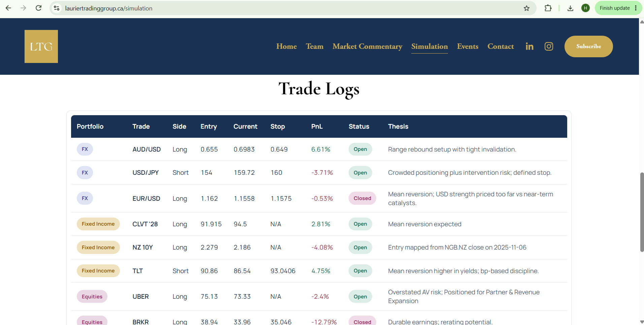644x325 pixels.
Task: Click the Open status badge for UBER
Action: click(x=360, y=296)
